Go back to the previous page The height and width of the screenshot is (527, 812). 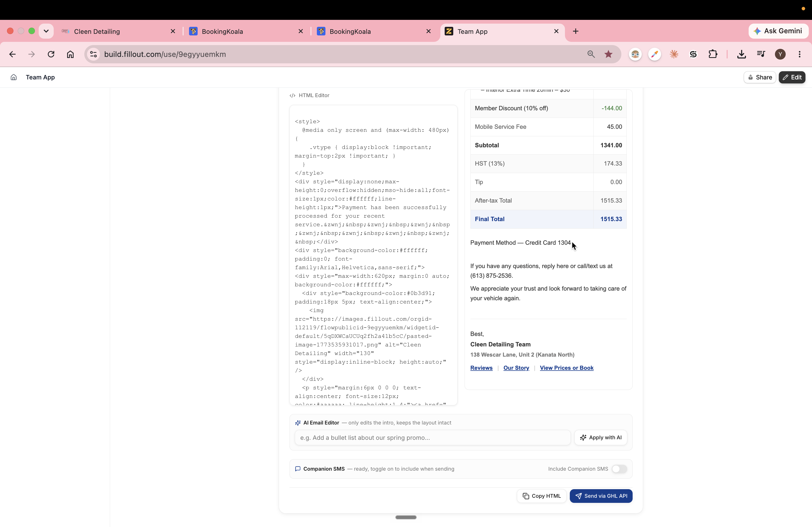click(x=13, y=54)
